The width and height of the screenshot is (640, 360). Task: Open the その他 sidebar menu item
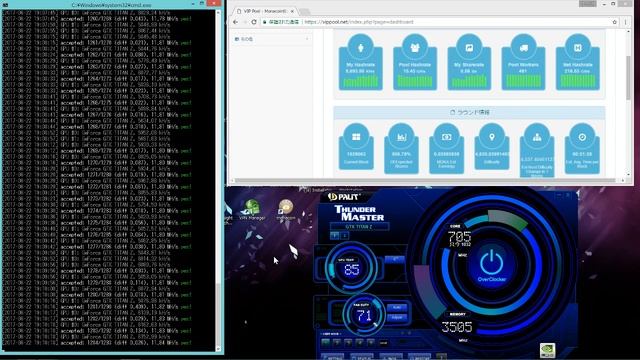271,39
